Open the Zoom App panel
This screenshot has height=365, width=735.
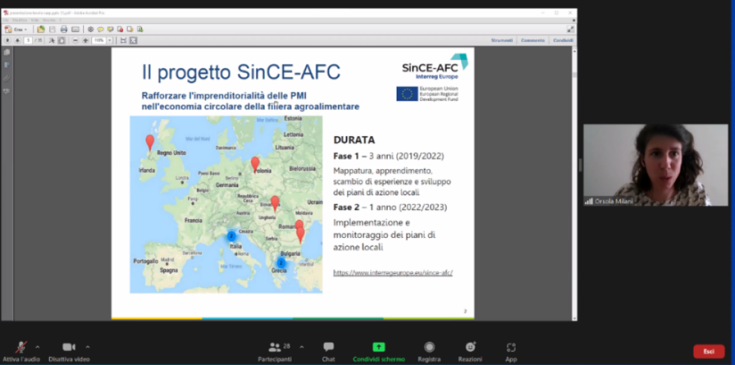511,352
